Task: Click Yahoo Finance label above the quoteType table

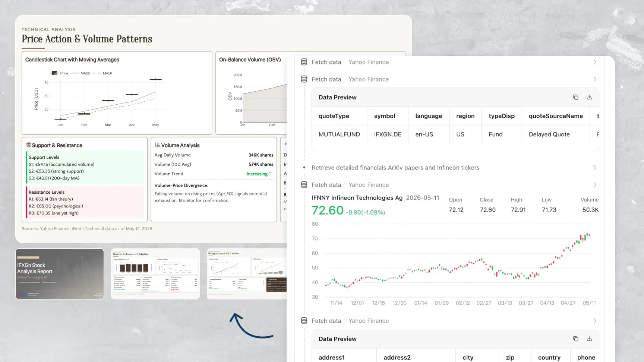Action: click(x=369, y=79)
